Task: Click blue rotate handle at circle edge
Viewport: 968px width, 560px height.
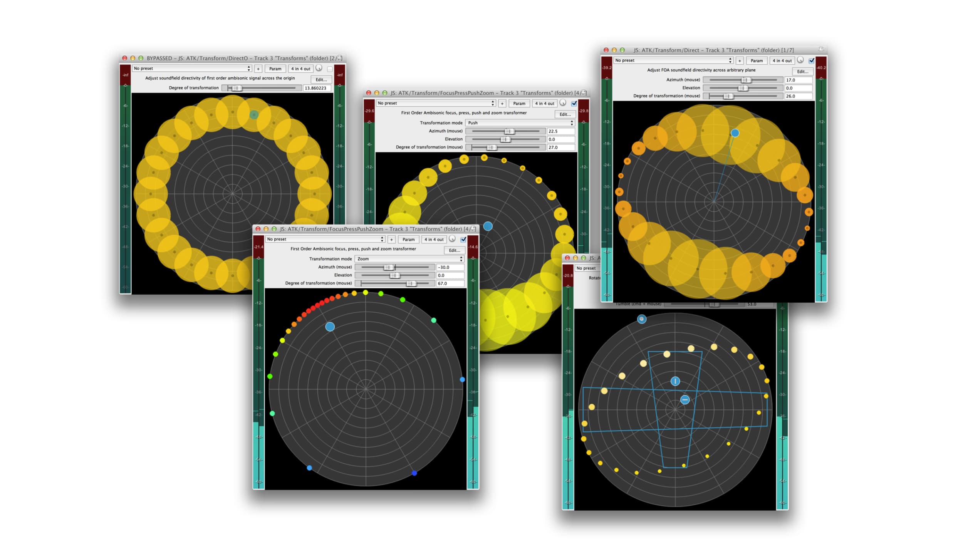Action: point(642,319)
